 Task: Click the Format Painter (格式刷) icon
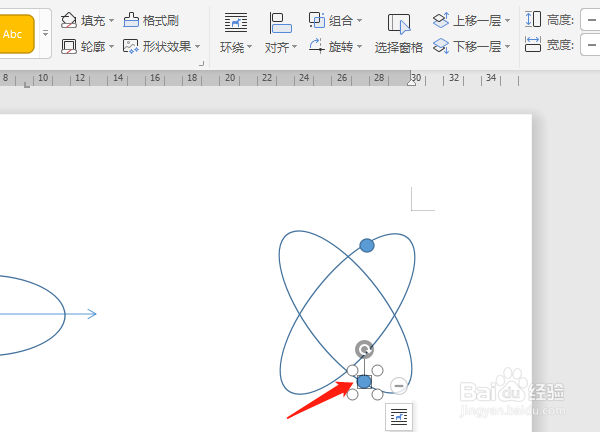[x=131, y=20]
